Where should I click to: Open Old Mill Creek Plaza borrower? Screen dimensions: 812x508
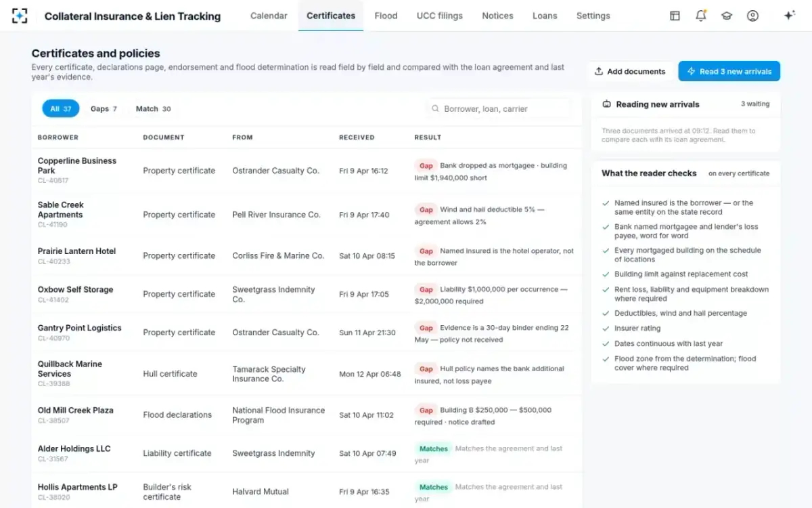tap(75, 410)
